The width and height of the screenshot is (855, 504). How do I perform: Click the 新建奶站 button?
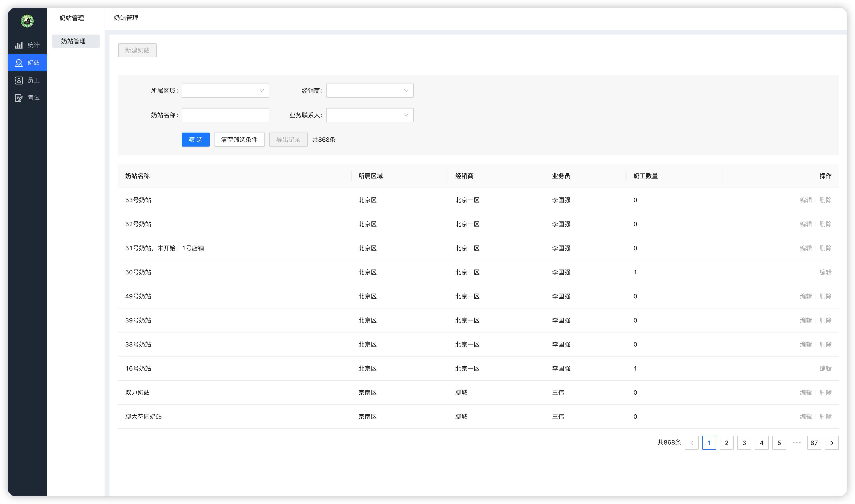point(137,50)
